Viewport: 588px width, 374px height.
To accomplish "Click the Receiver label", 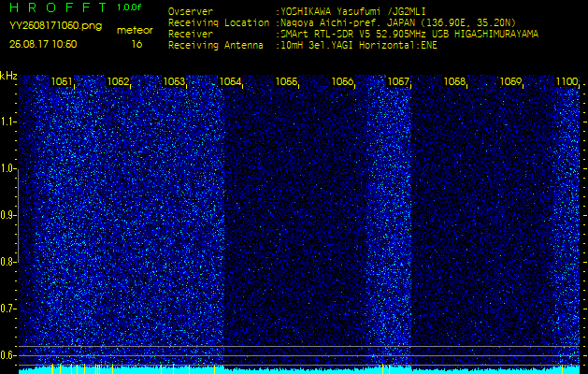I will pos(191,35).
